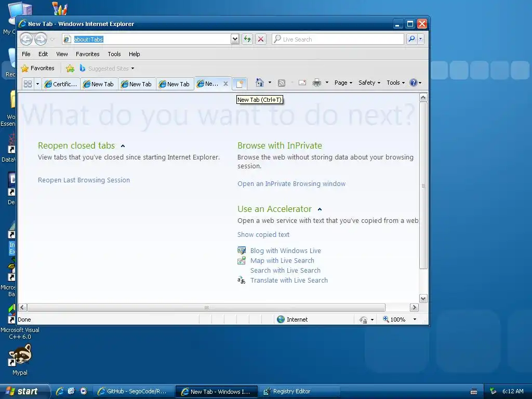The image size is (532, 399).
Task: Open the Help menu
Action: point(135,54)
